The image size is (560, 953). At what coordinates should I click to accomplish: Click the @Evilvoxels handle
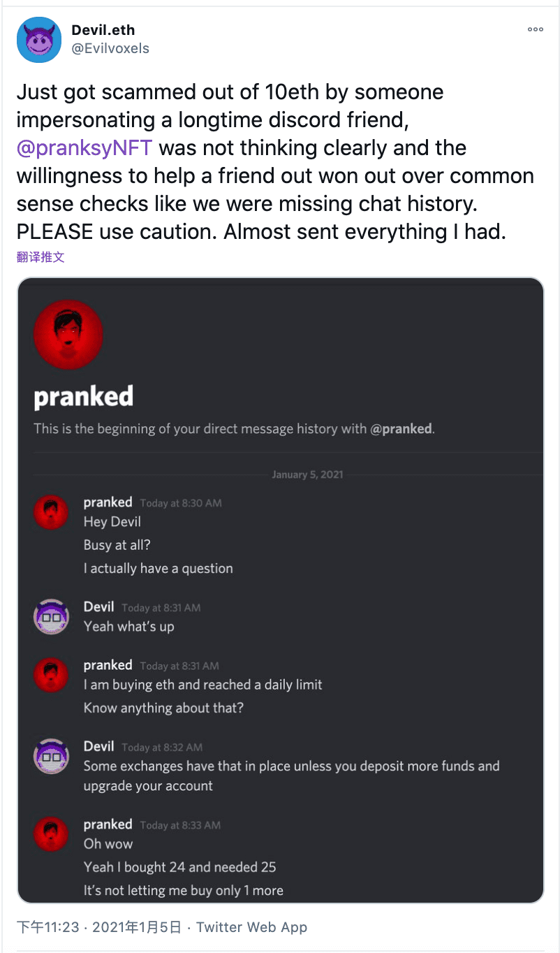click(110, 48)
